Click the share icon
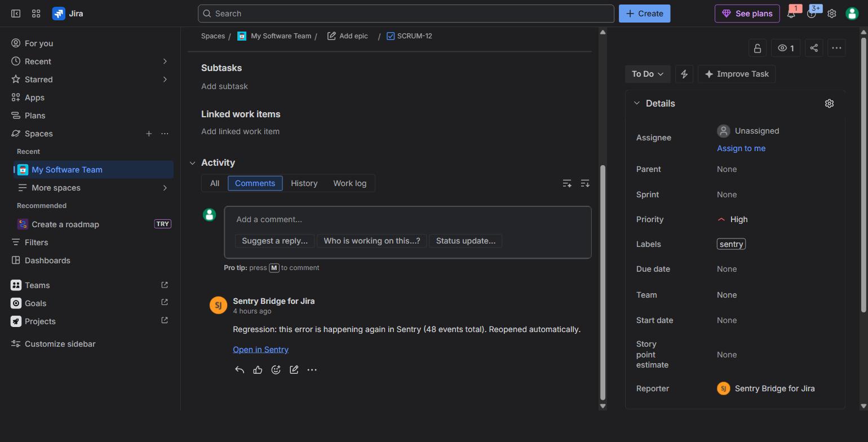The width and height of the screenshot is (868, 442). (814, 48)
